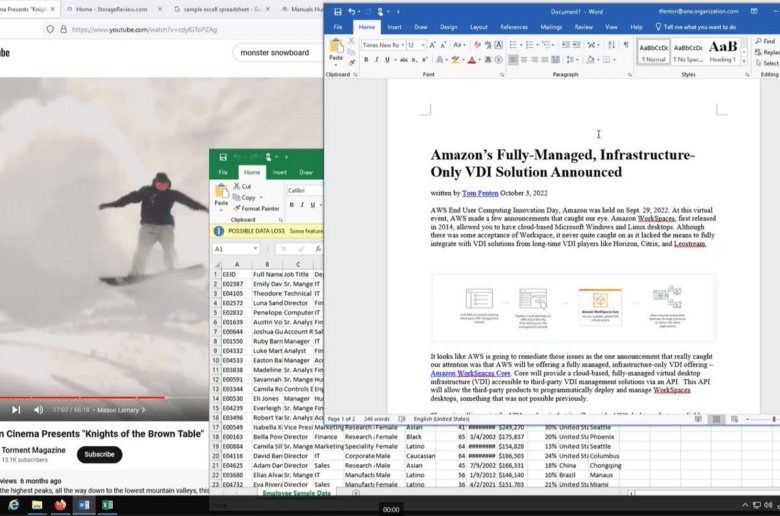780x516 pixels.
Task: Use Word's Format Painter brush
Action: pos(352,63)
